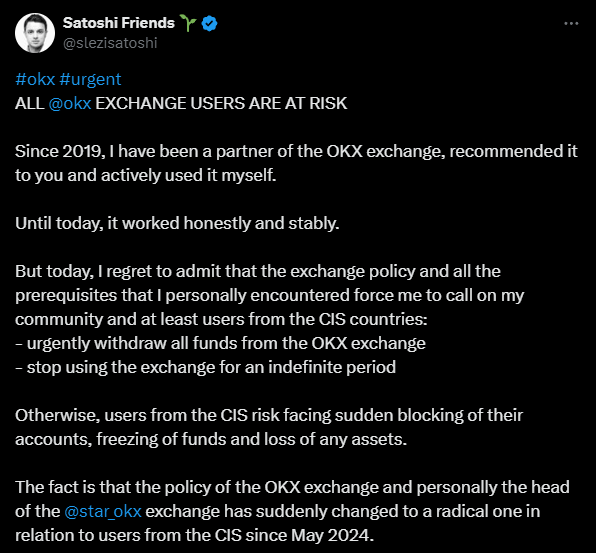Open the Satoshi Friends display name
This screenshot has height=553, width=596.
coord(119,23)
